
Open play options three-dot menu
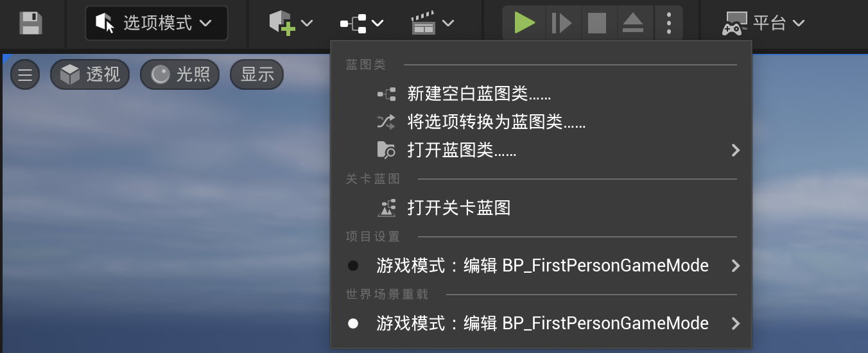669,24
